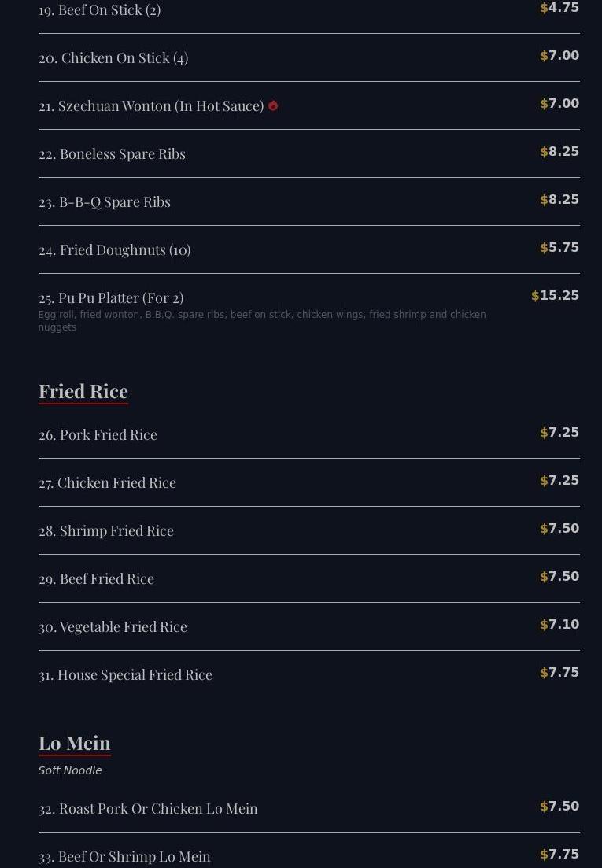The image size is (602, 868).
Task: Choose Chicken On Stick (4)
Action: (x=113, y=58)
